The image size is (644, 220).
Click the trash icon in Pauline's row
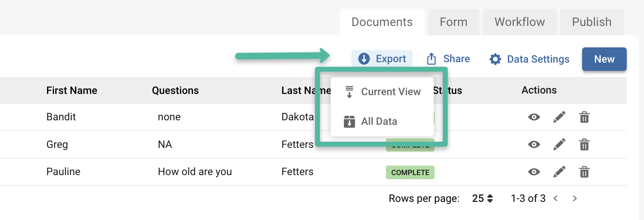[x=584, y=172]
